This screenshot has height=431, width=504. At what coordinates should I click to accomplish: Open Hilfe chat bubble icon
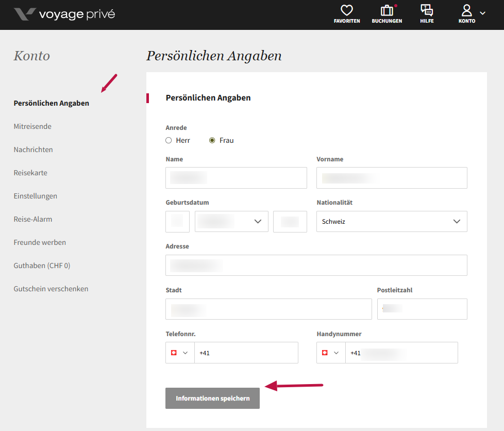(x=427, y=11)
